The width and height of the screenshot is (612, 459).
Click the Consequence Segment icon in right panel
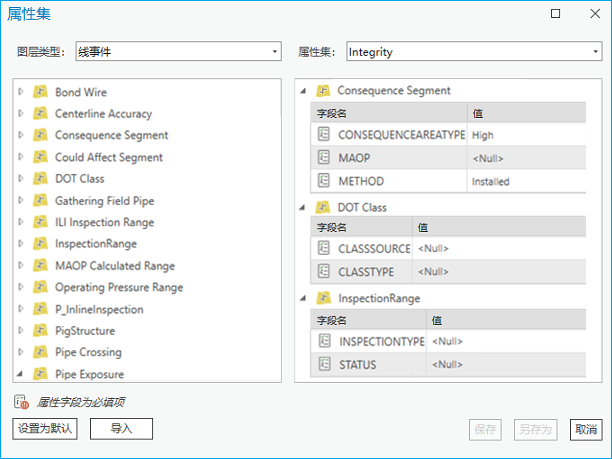tap(323, 91)
